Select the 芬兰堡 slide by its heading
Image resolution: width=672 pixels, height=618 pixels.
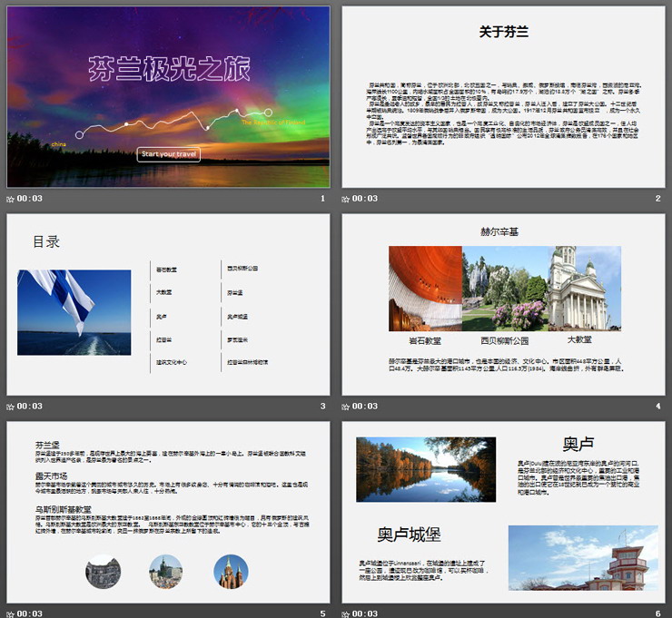48,445
